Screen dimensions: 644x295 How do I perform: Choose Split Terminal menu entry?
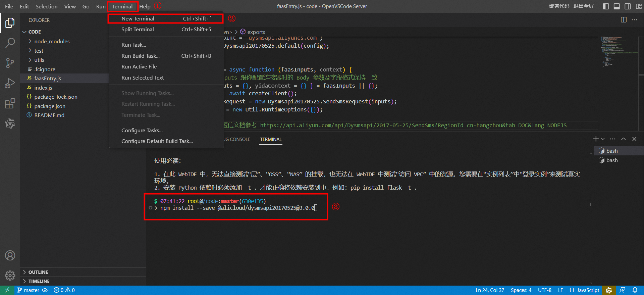click(166, 30)
